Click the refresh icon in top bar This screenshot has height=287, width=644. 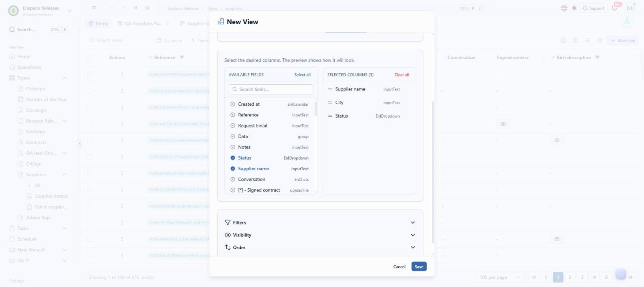tap(136, 8)
